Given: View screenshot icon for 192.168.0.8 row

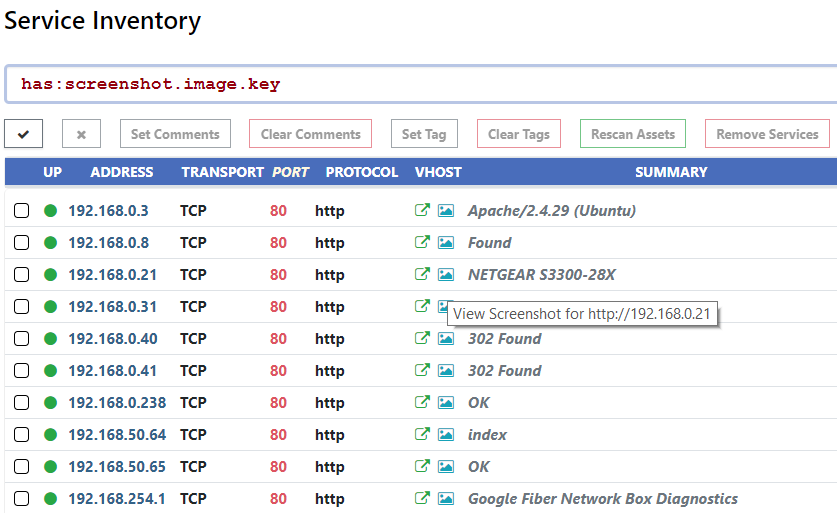Looking at the screenshot, I should 446,243.
